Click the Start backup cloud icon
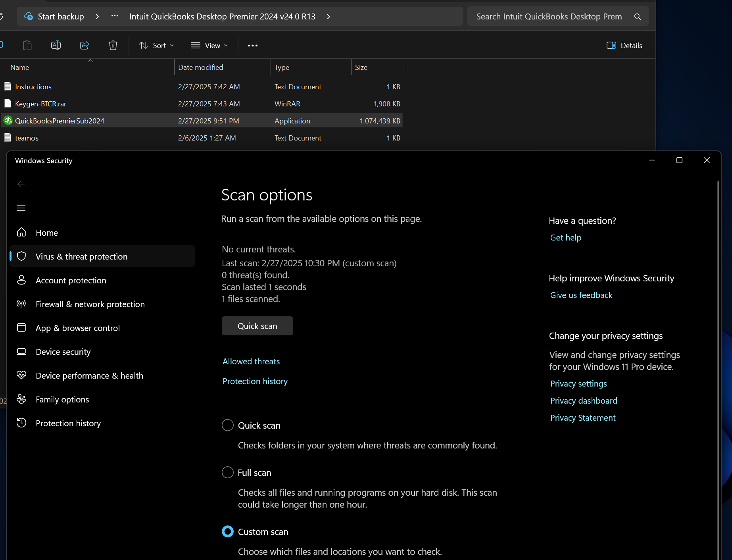 29,16
